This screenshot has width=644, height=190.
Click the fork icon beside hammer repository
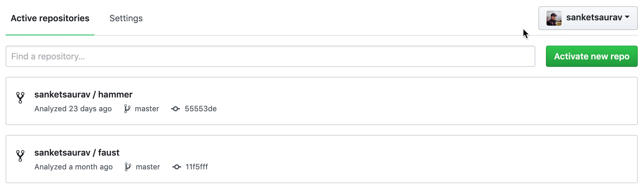click(x=20, y=97)
